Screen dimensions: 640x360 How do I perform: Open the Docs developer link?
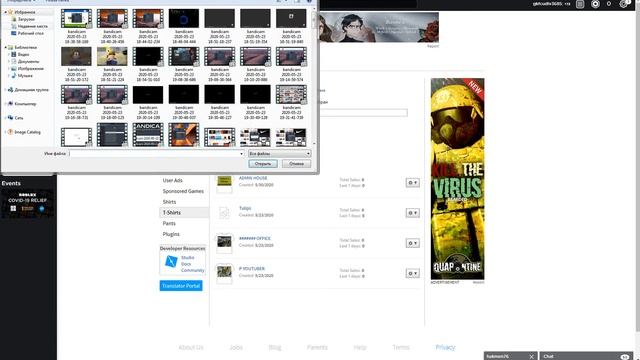(x=186, y=264)
